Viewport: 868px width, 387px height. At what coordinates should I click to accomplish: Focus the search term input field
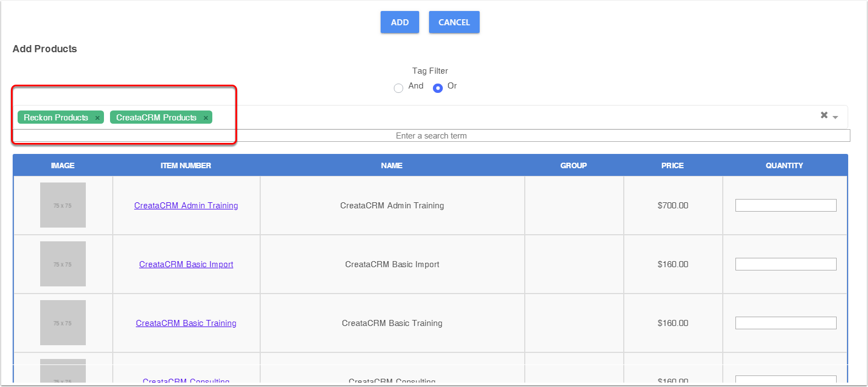coord(431,136)
